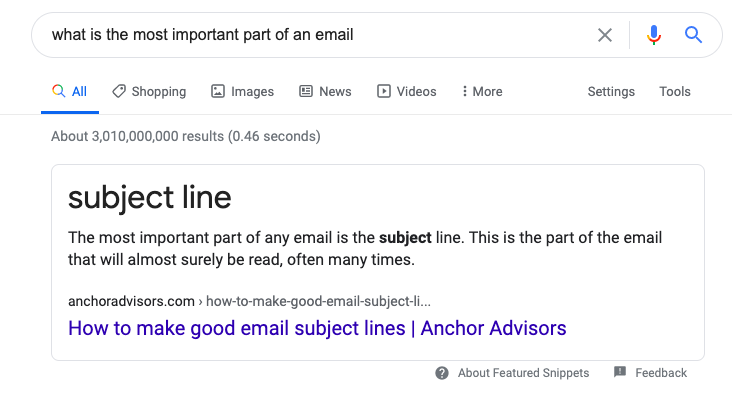Expand the More options menu
This screenshot has width=732, height=398.
pyautogui.click(x=482, y=91)
